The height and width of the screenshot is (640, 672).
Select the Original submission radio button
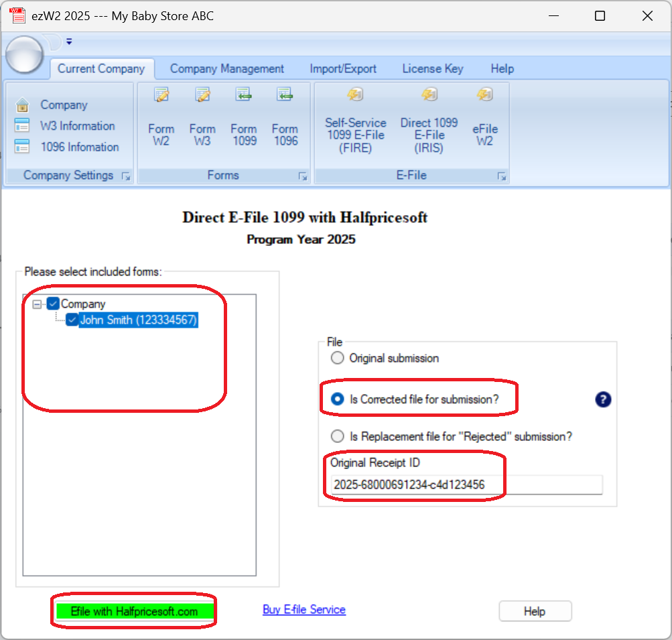337,358
